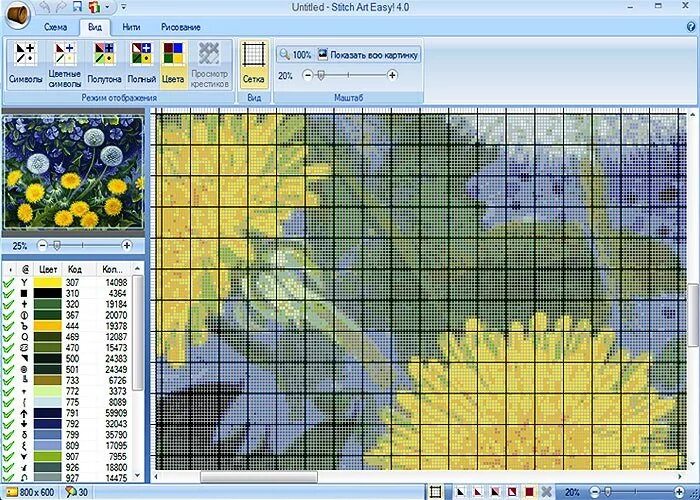Click the gift box icon in quick toolbar
The height and width of the screenshot is (500, 700).
[x=94, y=7]
